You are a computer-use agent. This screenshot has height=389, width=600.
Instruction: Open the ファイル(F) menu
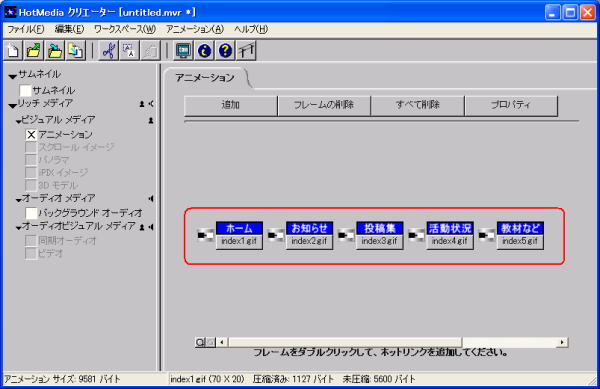(26, 29)
